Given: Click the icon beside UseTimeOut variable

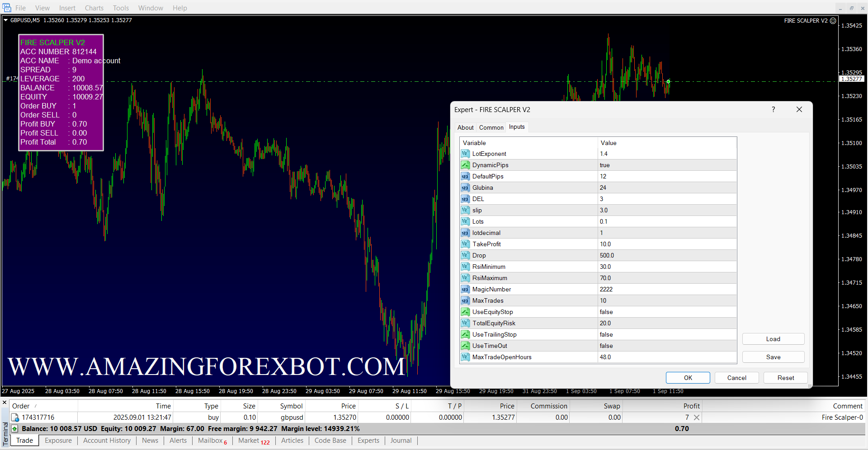Looking at the screenshot, I should [x=465, y=346].
